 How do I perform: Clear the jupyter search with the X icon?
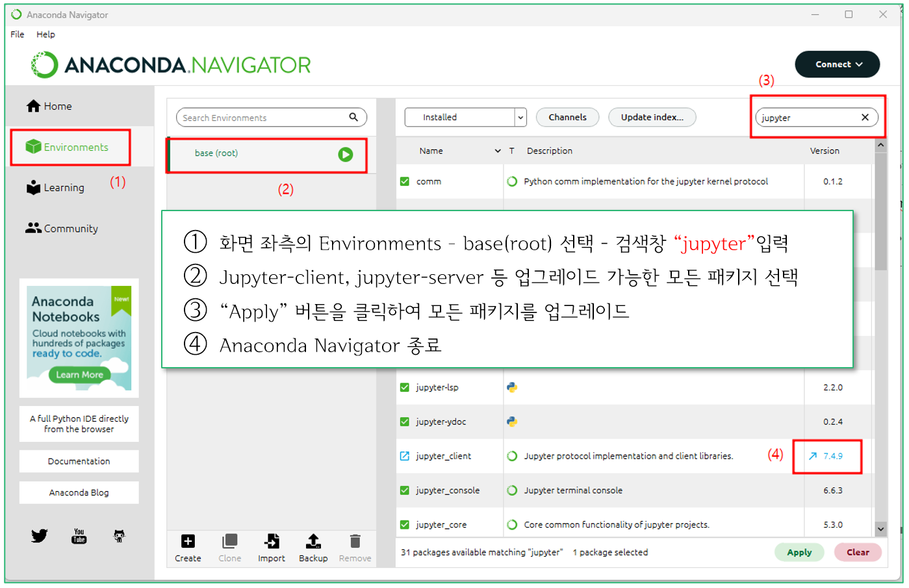pyautogui.click(x=865, y=118)
